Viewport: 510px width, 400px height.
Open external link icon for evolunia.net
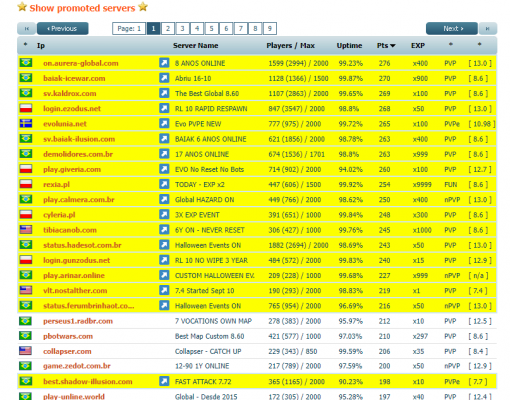[x=164, y=123]
